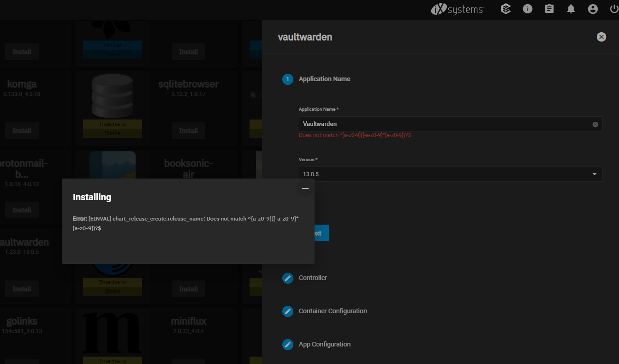Click the red validation error under Application Name
The image size is (619, 364).
355,135
